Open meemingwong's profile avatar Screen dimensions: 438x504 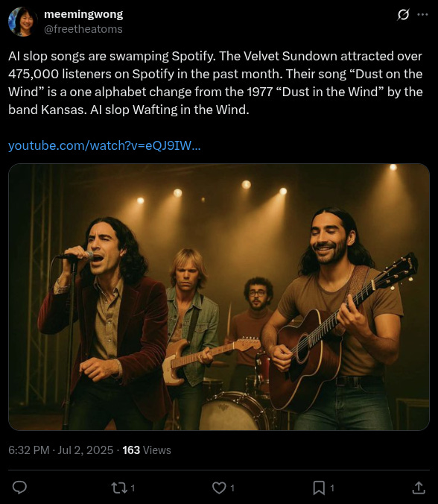click(x=22, y=22)
